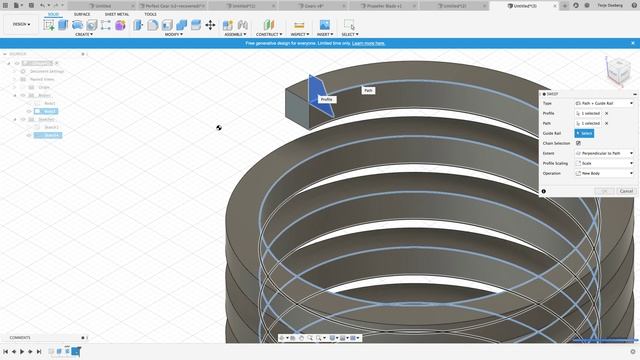Select the Hole tool icon
This screenshot has height=360, width=640.
tap(91, 25)
